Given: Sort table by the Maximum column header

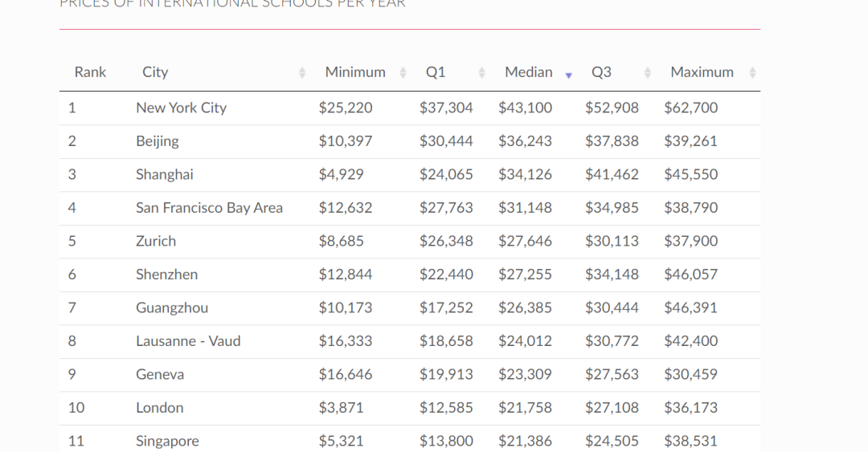Looking at the screenshot, I should tap(702, 72).
